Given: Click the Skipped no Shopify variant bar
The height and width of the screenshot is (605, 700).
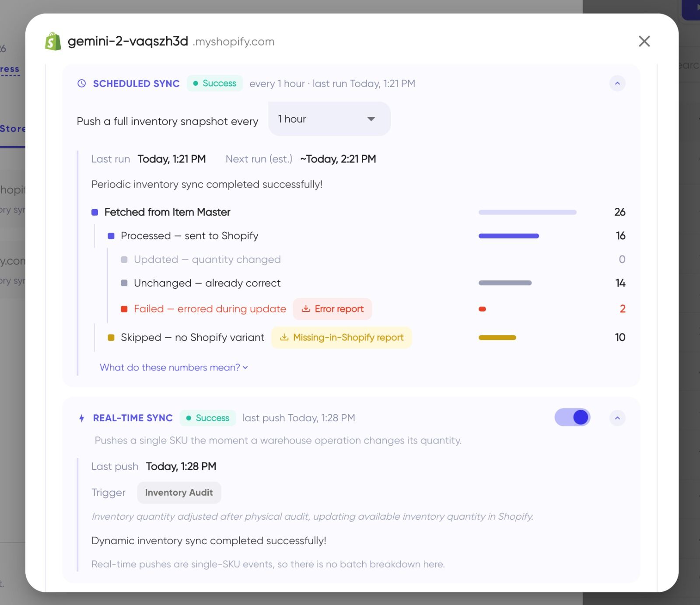Looking at the screenshot, I should coord(497,337).
